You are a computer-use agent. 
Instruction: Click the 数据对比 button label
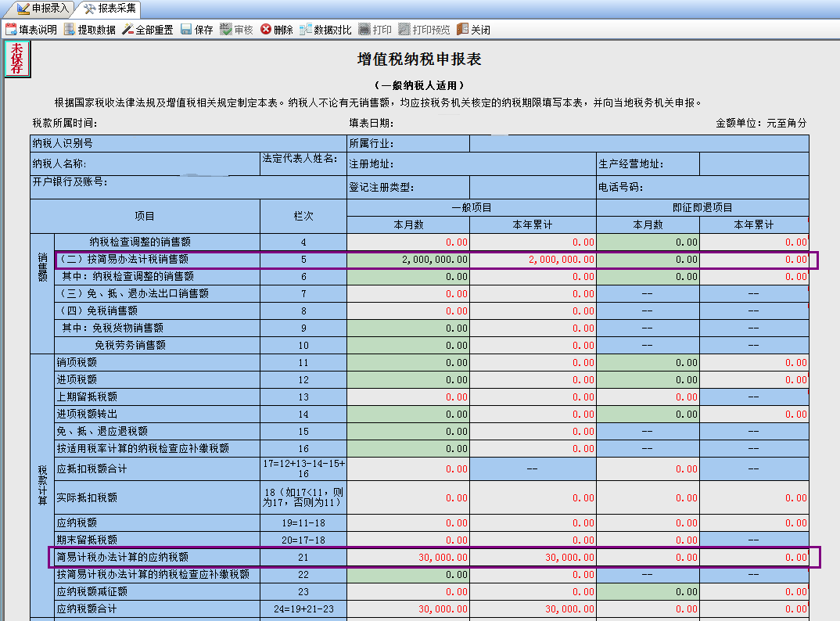tap(332, 30)
